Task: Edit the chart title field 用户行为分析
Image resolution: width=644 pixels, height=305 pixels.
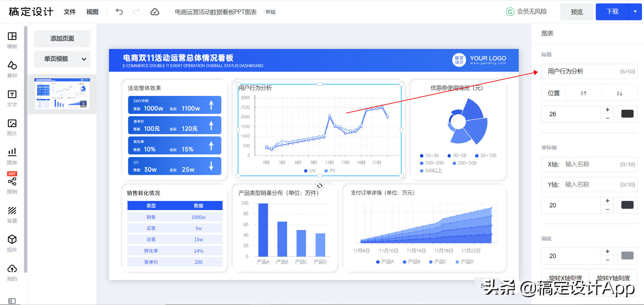Action: (x=589, y=71)
